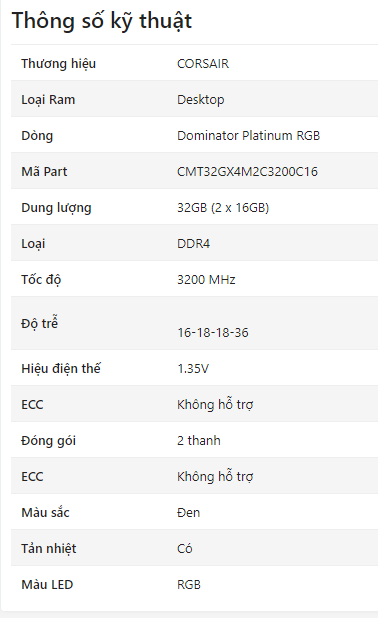Click the Độ trễ label
This screenshot has height=618, width=378.
(39, 323)
